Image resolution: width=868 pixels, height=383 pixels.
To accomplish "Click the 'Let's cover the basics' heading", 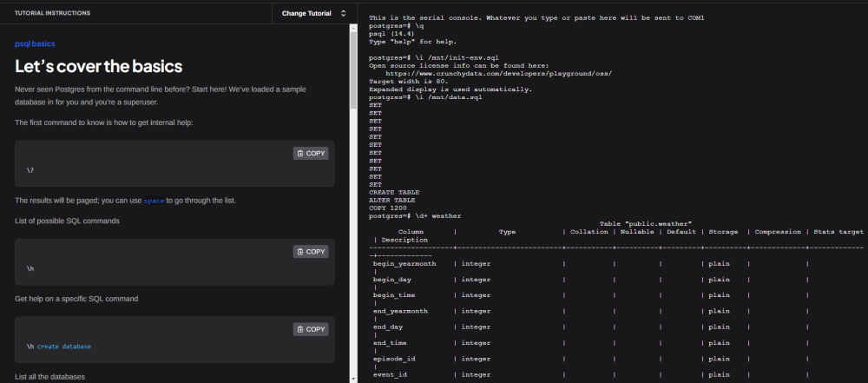I will [x=98, y=66].
